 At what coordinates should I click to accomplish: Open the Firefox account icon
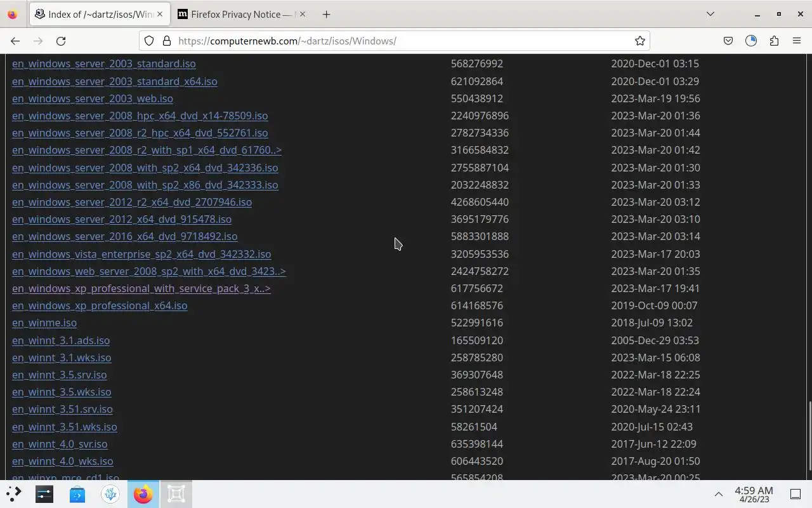coord(751,41)
